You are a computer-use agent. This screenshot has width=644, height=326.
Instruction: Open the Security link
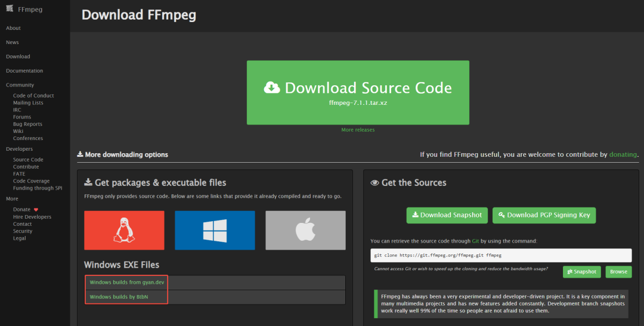point(23,231)
